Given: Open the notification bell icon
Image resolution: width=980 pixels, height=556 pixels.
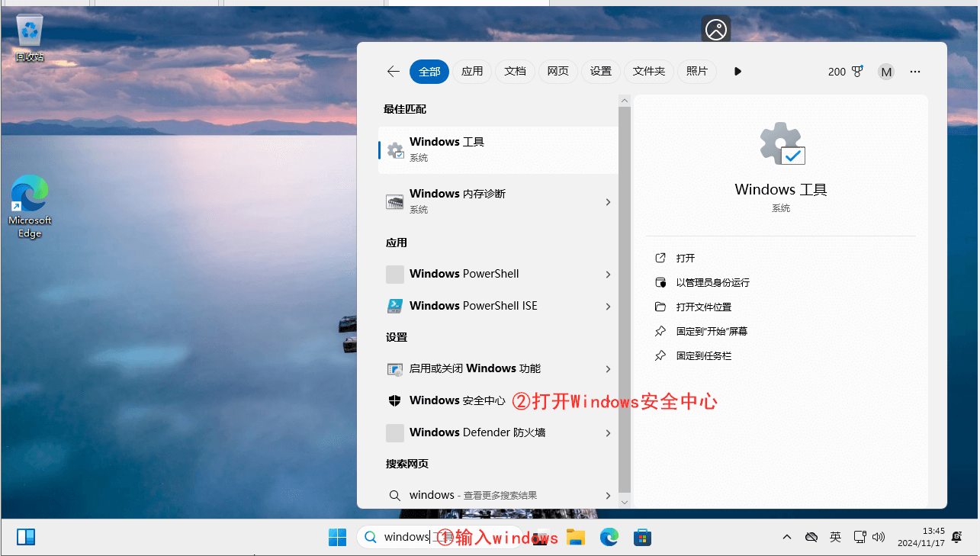Looking at the screenshot, I should (957, 538).
